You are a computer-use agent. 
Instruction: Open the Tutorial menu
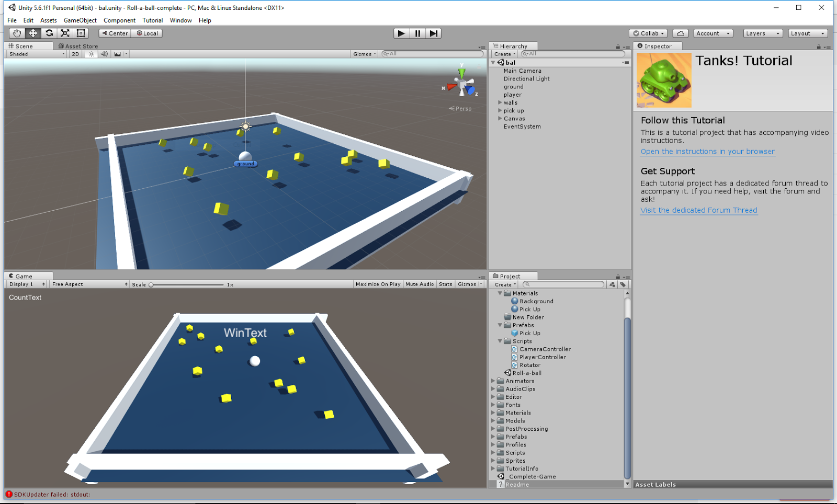[153, 20]
